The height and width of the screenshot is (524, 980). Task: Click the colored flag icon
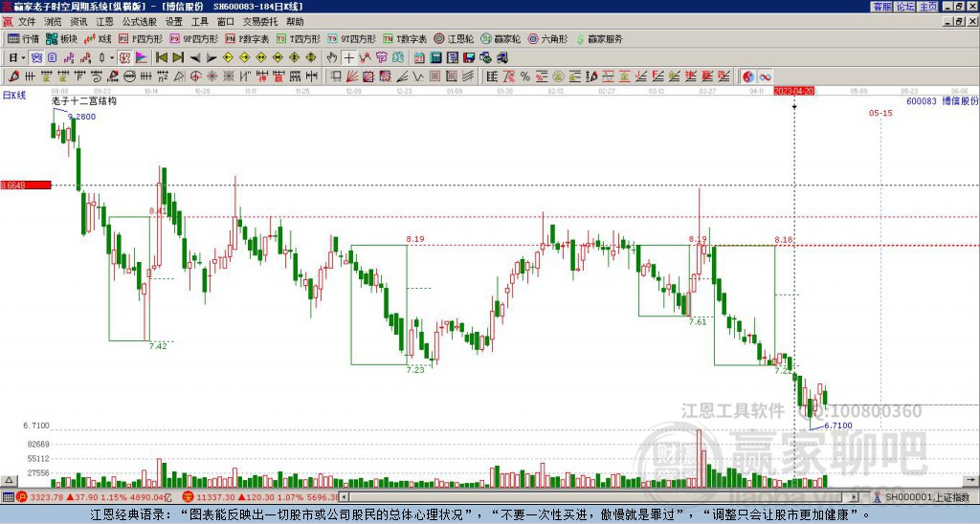(x=142, y=58)
